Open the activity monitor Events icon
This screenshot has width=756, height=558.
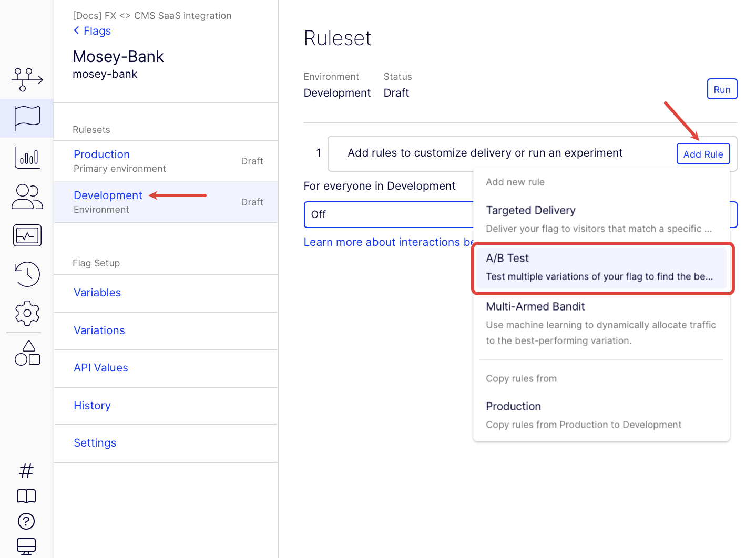(27, 235)
